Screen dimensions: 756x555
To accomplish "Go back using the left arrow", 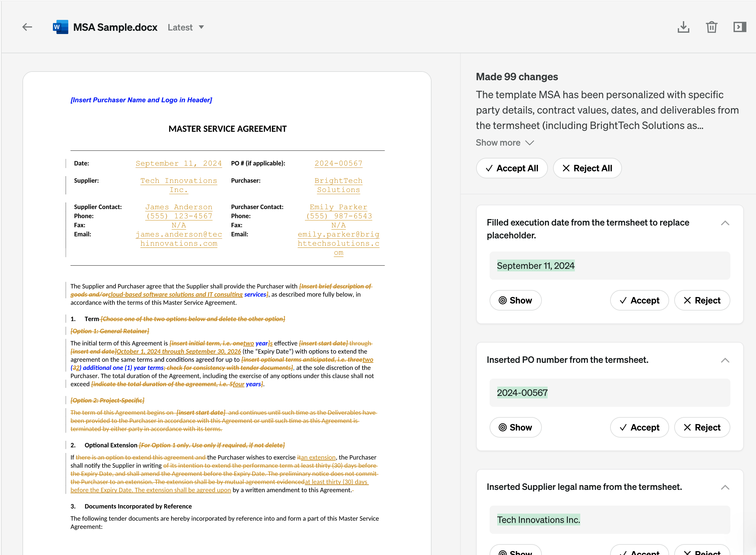I will click(x=27, y=27).
